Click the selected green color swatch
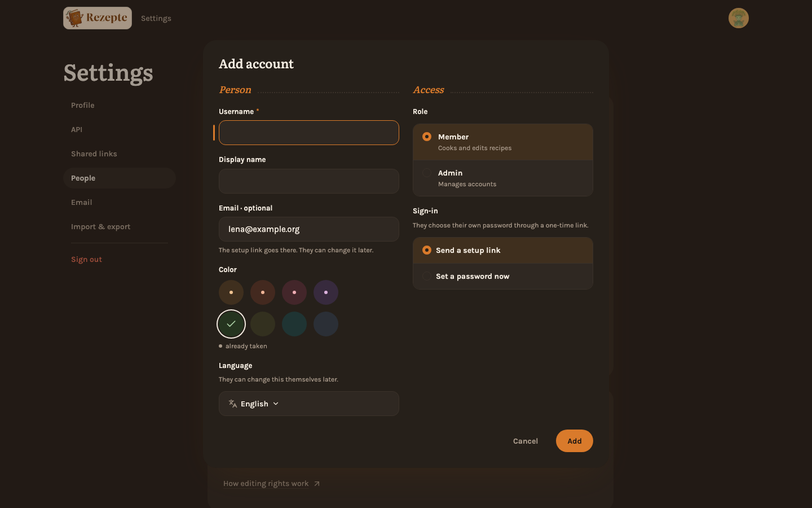Viewport: 812px width, 508px height. pos(231,324)
